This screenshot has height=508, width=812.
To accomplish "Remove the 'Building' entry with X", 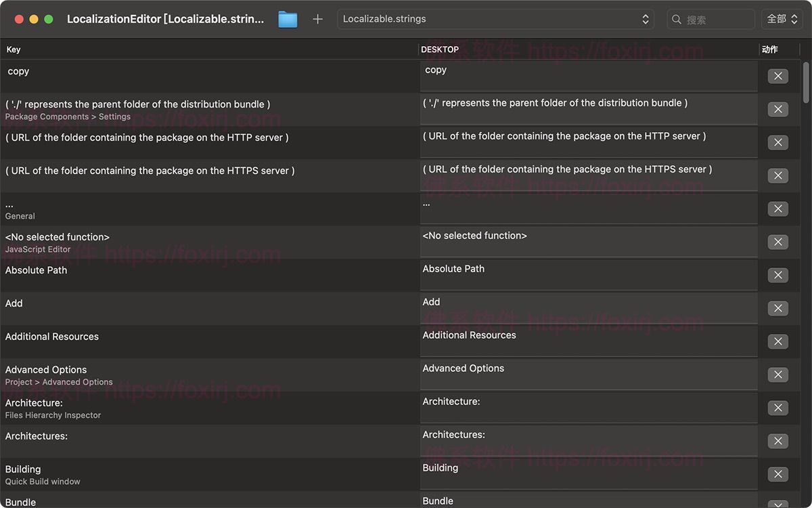I will coord(777,474).
